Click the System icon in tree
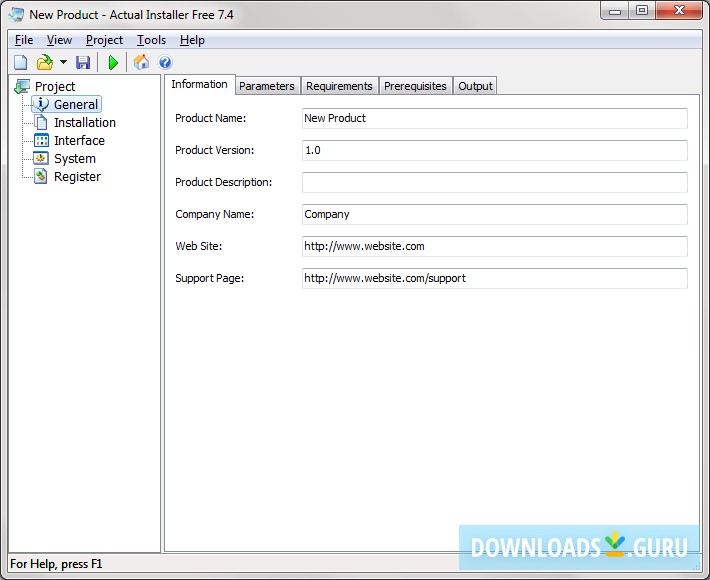The width and height of the screenshot is (710, 580). 41,158
